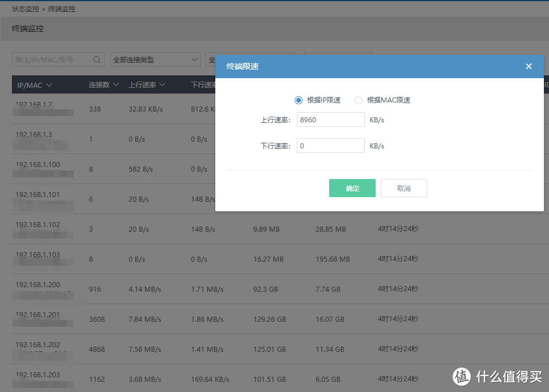Open the 全部连接类型 dropdown
Image resolution: width=549 pixels, height=392 pixels.
[x=155, y=60]
